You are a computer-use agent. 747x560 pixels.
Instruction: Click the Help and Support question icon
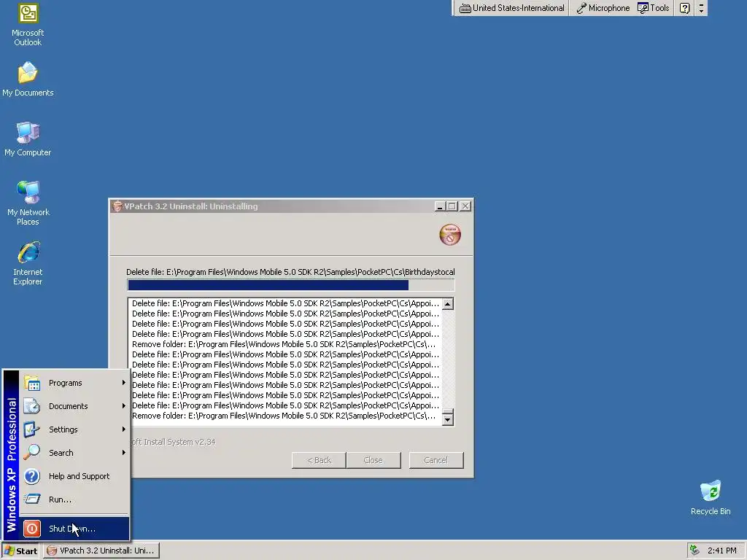(x=32, y=476)
